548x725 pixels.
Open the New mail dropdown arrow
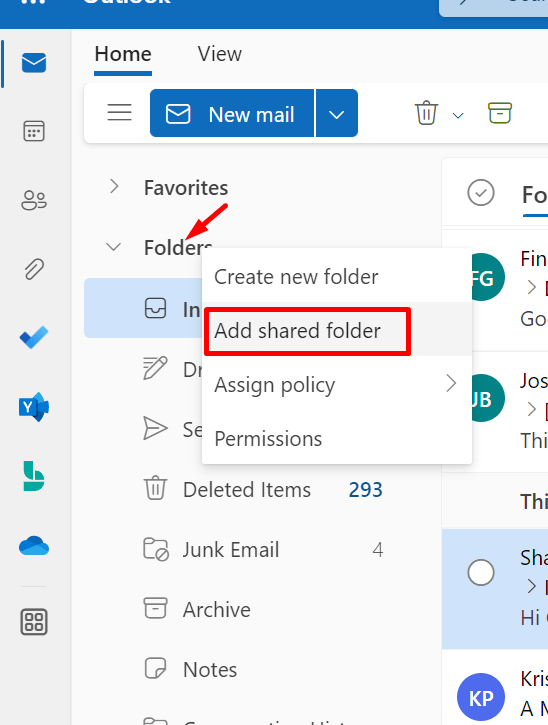click(x=336, y=114)
